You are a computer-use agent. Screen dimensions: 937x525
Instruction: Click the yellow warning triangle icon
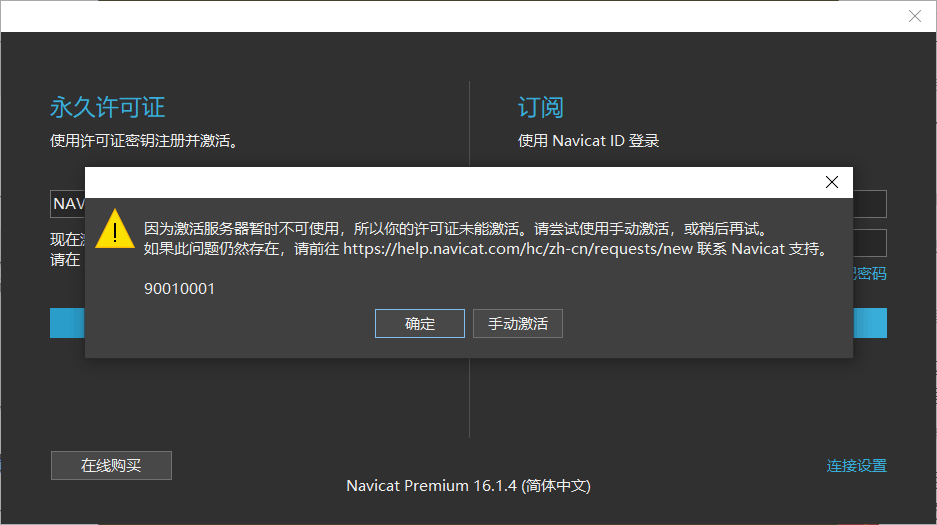115,228
